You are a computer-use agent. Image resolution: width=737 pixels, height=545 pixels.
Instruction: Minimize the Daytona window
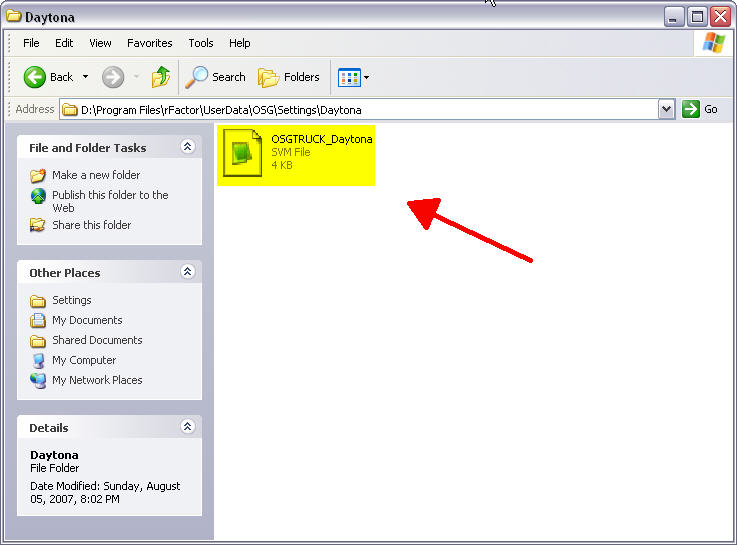674,17
